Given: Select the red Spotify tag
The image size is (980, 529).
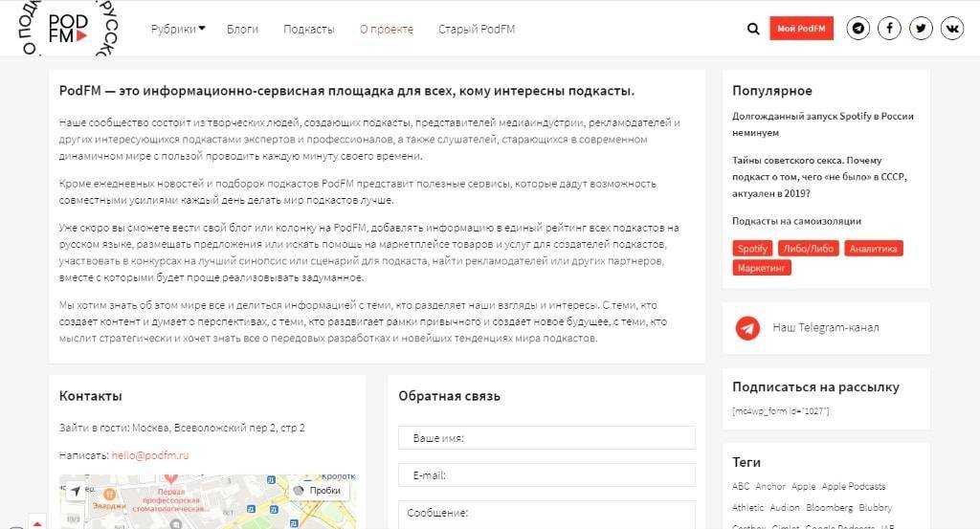Looking at the screenshot, I should point(752,249).
